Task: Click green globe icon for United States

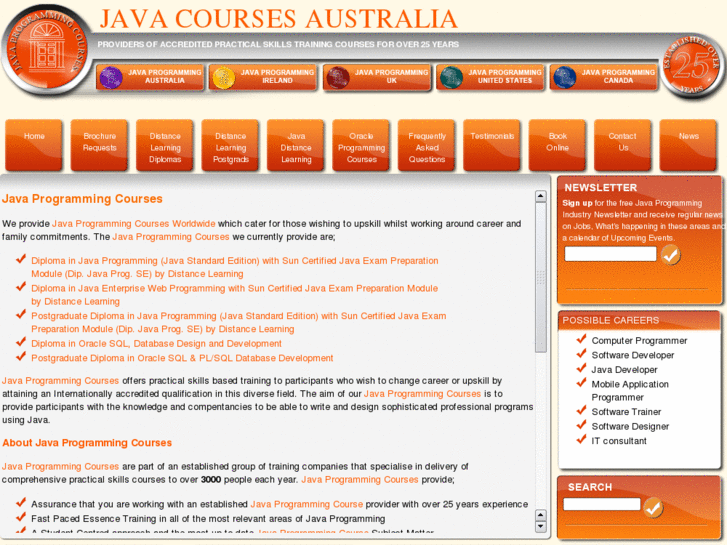Action: (x=451, y=77)
